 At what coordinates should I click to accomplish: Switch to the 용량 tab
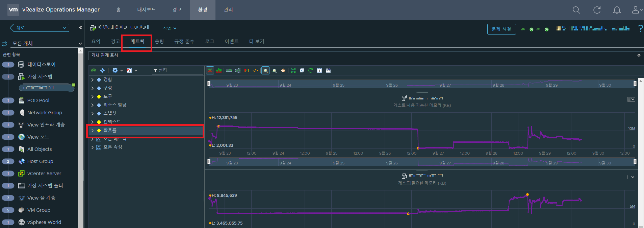click(x=159, y=41)
